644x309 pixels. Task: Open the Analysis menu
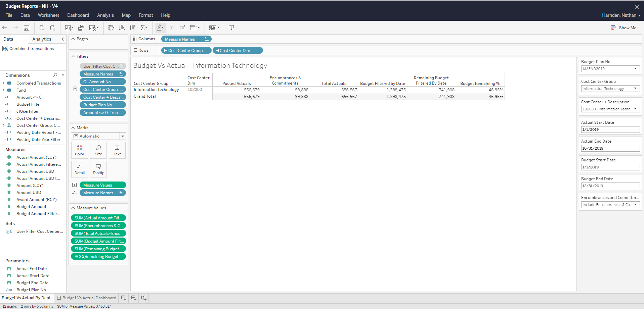105,15
